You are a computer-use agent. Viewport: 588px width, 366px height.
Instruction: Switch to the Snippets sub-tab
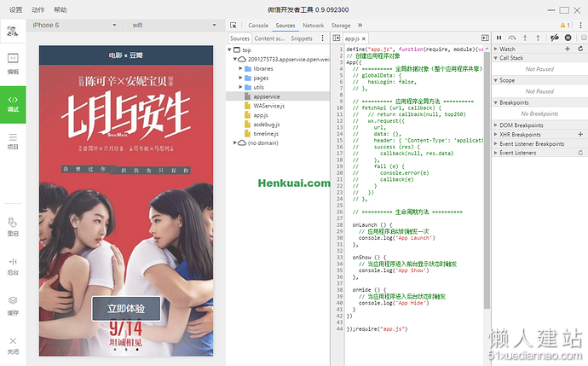(x=302, y=38)
